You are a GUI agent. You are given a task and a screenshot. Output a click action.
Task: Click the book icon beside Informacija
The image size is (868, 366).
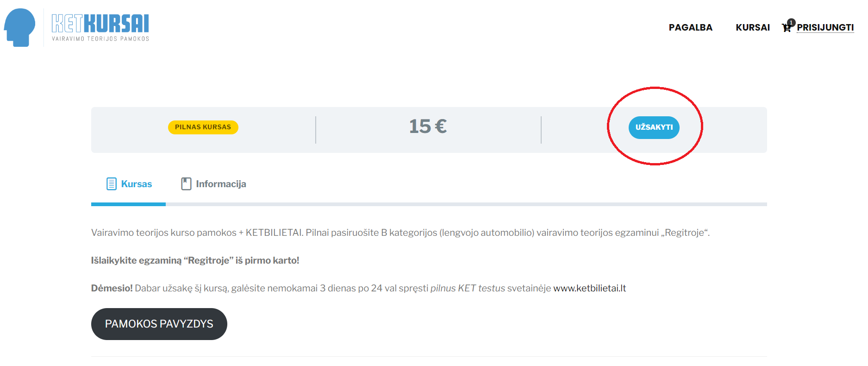tap(186, 184)
